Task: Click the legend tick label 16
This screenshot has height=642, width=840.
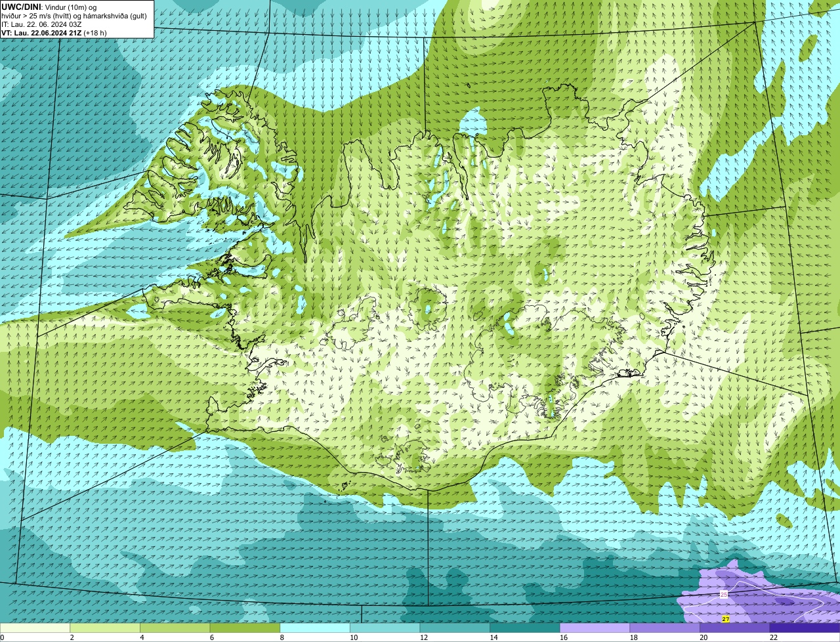Action: tap(564, 637)
